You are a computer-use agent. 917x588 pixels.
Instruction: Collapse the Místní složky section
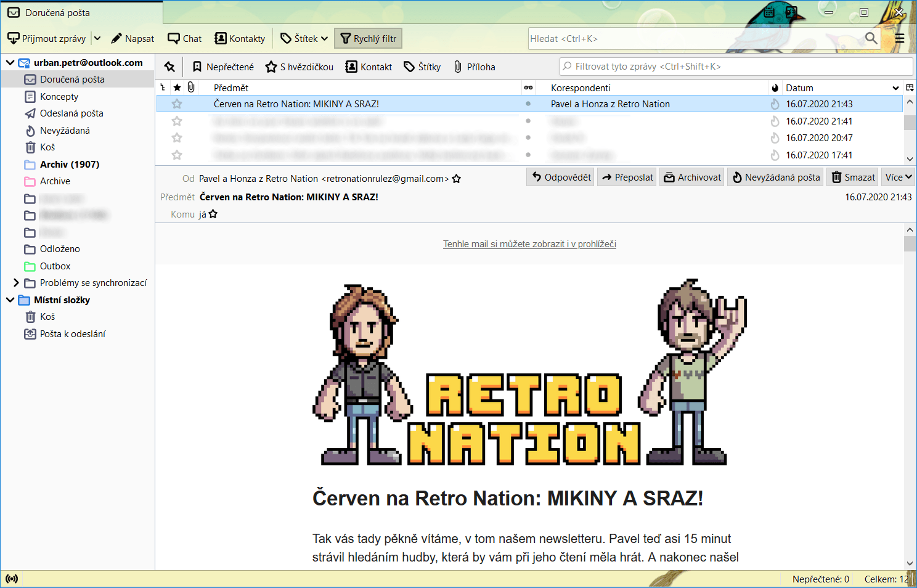point(10,300)
